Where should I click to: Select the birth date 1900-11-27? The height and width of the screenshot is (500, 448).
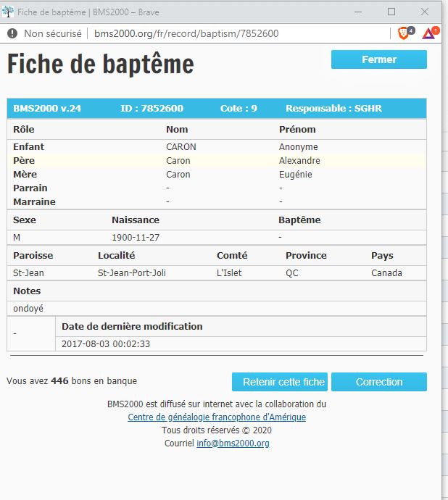tap(136, 237)
